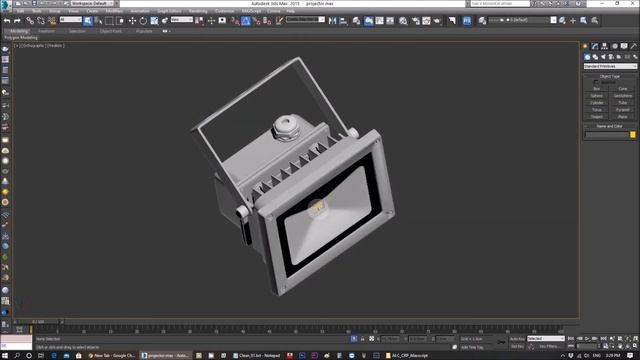The width and height of the screenshot is (640, 360).
Task: Pick the Rectangular Selection Region tool
Action: [x=109, y=20]
